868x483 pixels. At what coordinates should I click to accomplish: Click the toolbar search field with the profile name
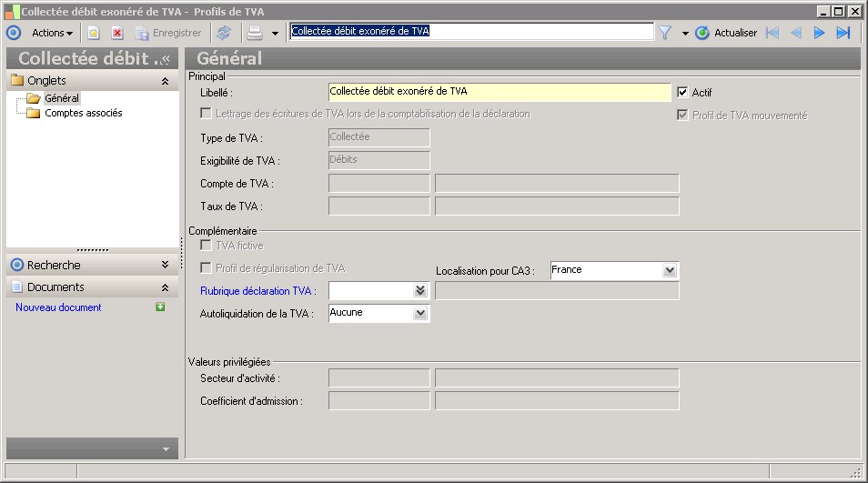tap(471, 32)
